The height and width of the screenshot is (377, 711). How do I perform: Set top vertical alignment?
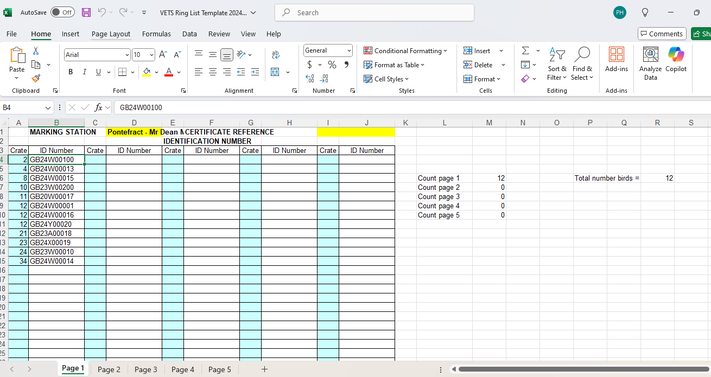click(199, 55)
